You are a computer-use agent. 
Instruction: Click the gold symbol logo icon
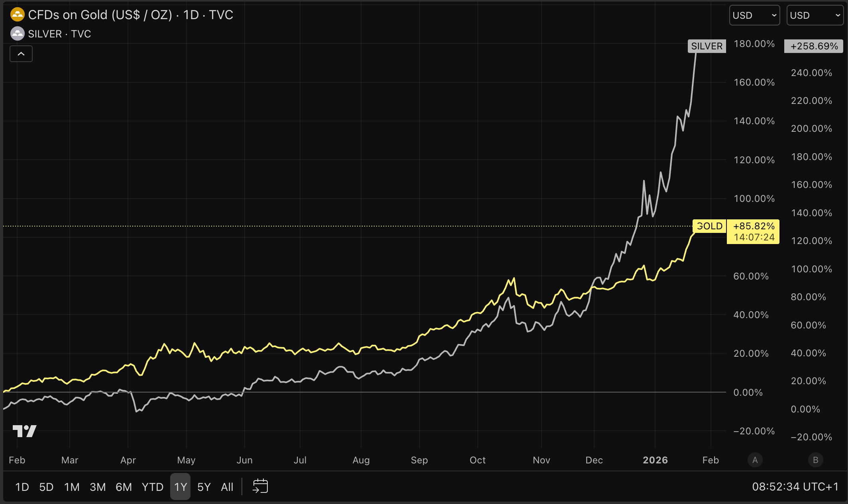[x=17, y=15]
